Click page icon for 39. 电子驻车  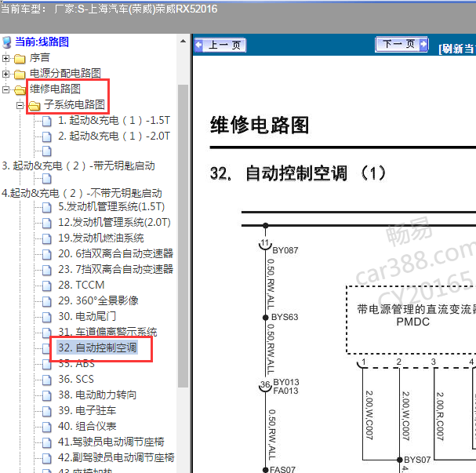coord(47,411)
